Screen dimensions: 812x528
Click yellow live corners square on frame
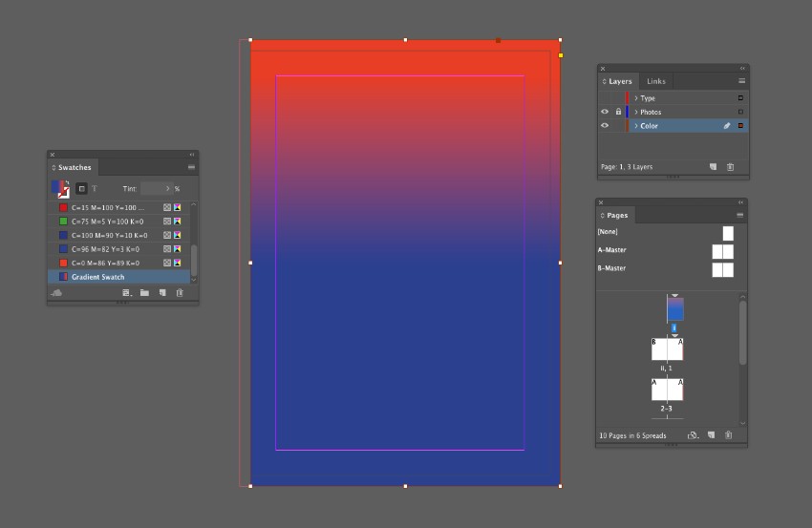coord(561,54)
